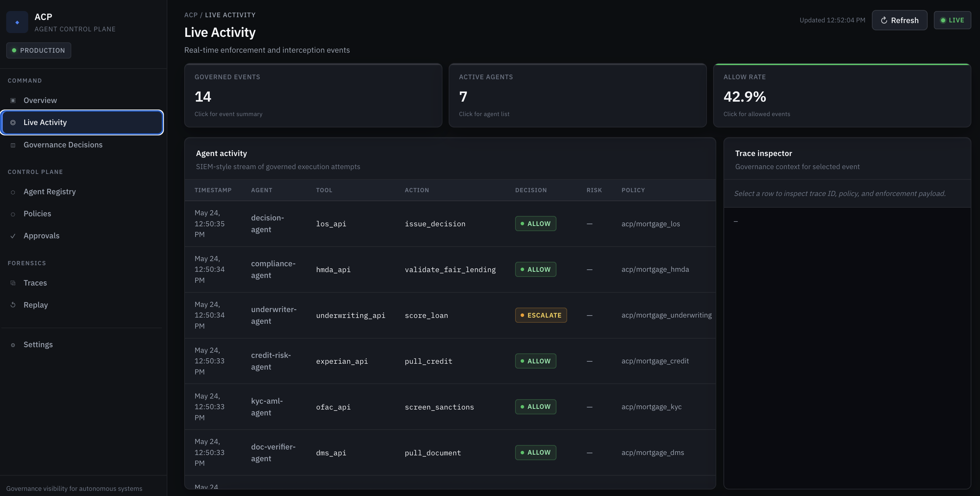Image resolution: width=980 pixels, height=496 pixels.
Task: Click the ACP breadcrumb link
Action: [x=191, y=15]
